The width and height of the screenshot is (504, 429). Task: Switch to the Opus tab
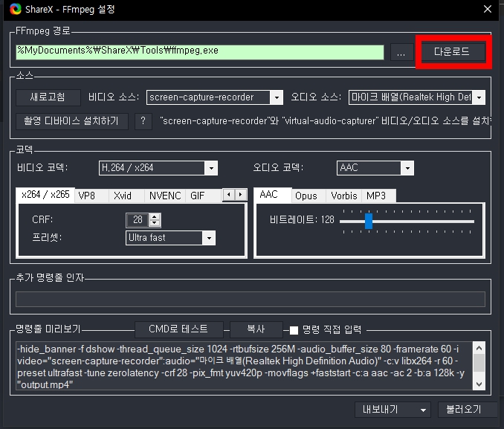point(309,196)
